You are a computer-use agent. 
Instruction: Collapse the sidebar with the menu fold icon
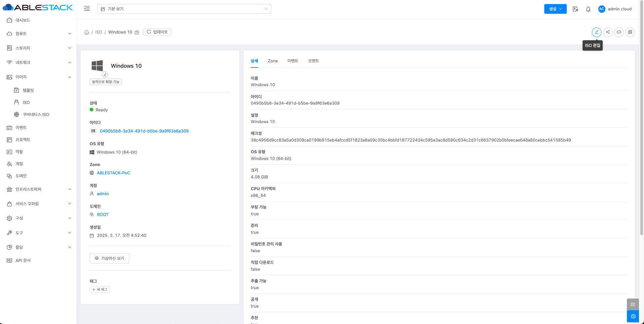pyautogui.click(x=87, y=9)
